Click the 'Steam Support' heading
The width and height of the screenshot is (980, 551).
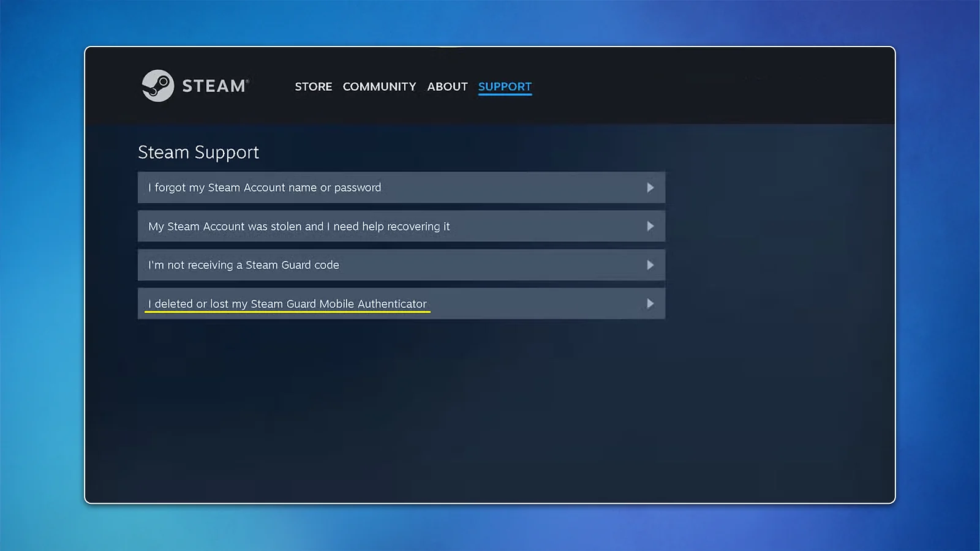click(198, 152)
